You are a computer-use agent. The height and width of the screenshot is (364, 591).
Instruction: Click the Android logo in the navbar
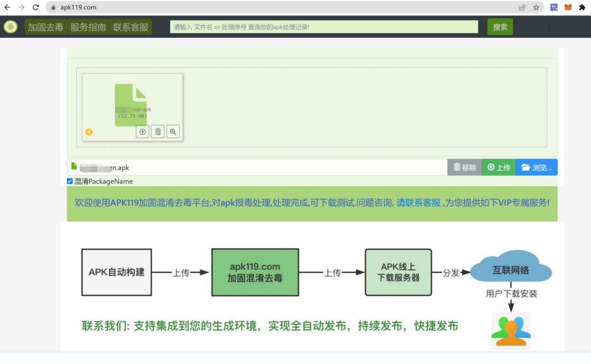coord(11,26)
